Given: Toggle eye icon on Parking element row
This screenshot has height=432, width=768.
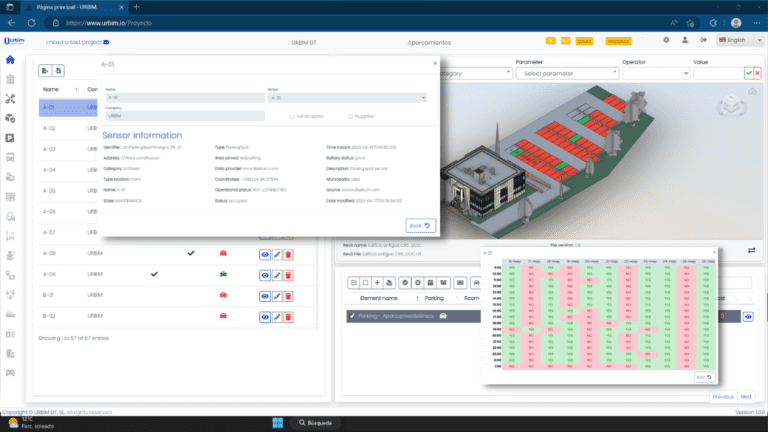Looking at the screenshot, I should point(748,317).
